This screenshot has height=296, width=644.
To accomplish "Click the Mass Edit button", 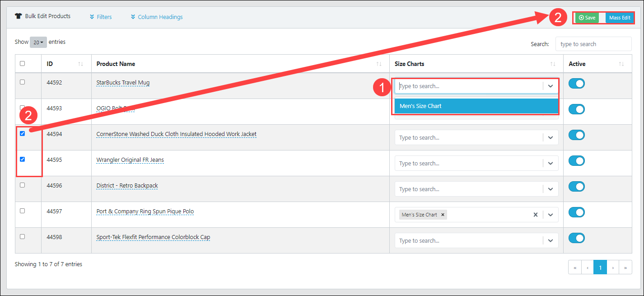I will [x=620, y=18].
